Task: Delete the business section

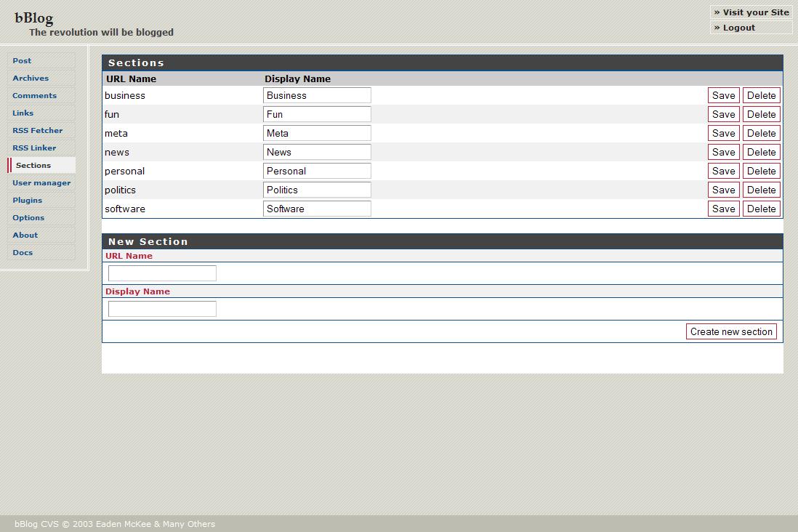Action: click(x=762, y=96)
